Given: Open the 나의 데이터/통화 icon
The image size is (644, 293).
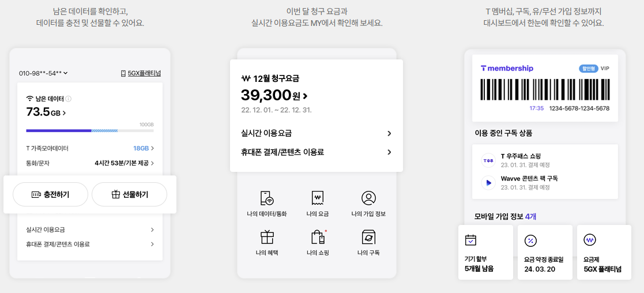Looking at the screenshot, I should 267,198.
